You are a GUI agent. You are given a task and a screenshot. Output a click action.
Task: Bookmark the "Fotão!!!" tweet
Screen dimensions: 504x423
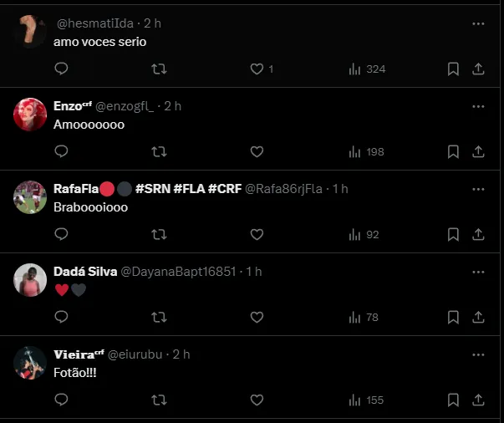click(x=453, y=400)
